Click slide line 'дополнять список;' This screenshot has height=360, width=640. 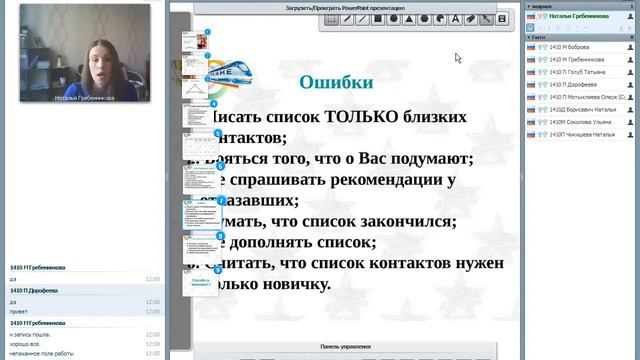tap(303, 242)
